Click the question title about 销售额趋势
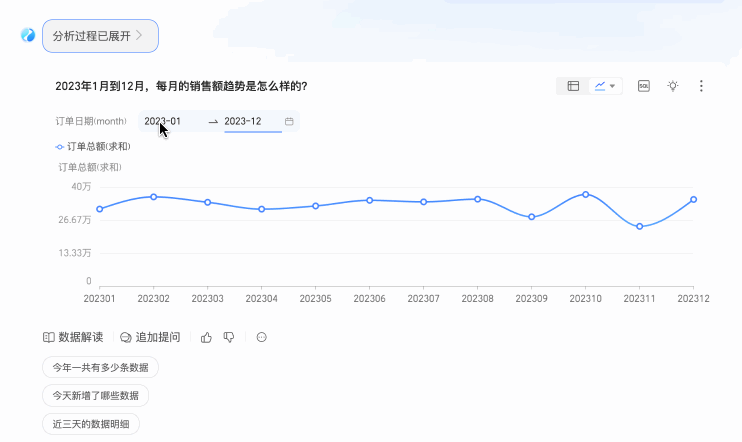Viewport: 742px width, 442px height. point(181,86)
